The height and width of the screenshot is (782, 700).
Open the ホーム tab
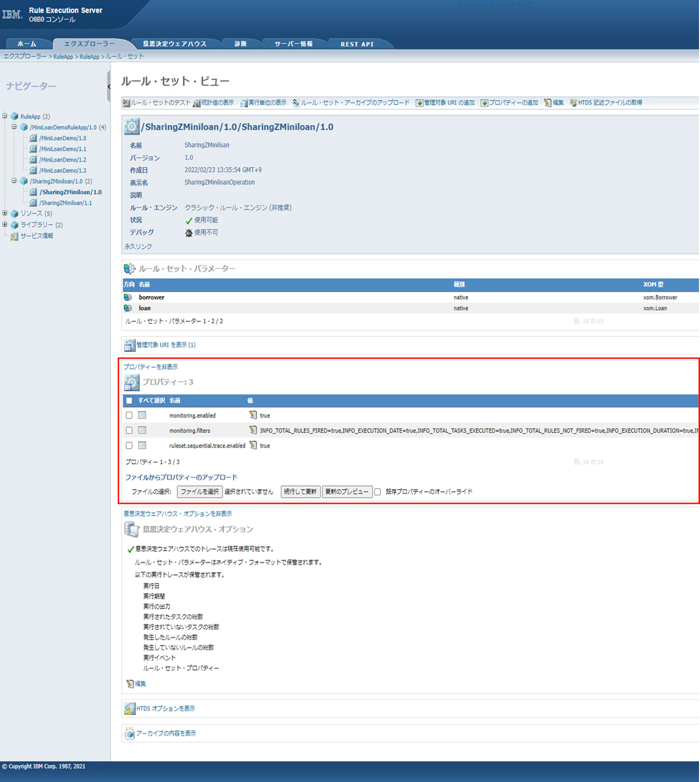pos(27,44)
